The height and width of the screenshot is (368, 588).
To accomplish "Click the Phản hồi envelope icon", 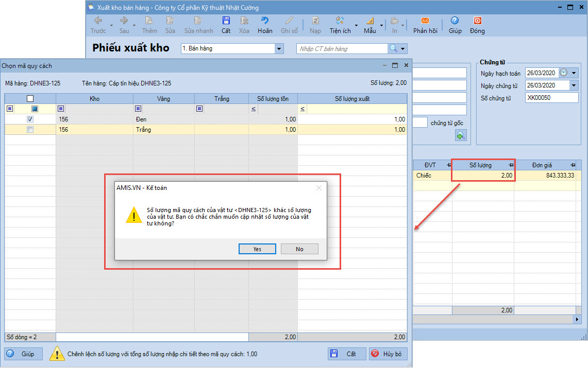I will (x=425, y=22).
